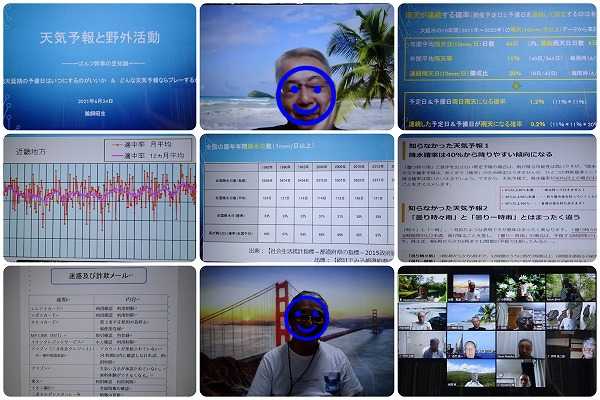Viewport: 600px width, 400px height.
Task: Open the yearly data table slide with 出典 footnote
Action: (x=297, y=198)
